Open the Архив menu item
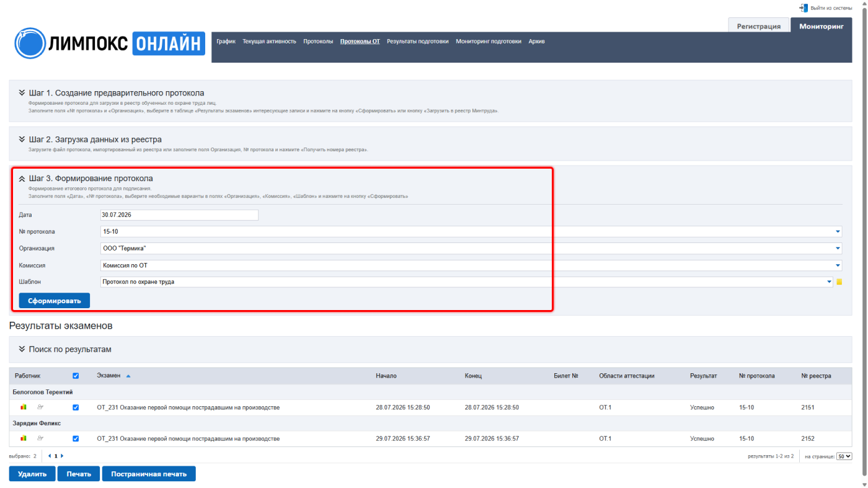This screenshot has width=868, height=488. tap(537, 42)
